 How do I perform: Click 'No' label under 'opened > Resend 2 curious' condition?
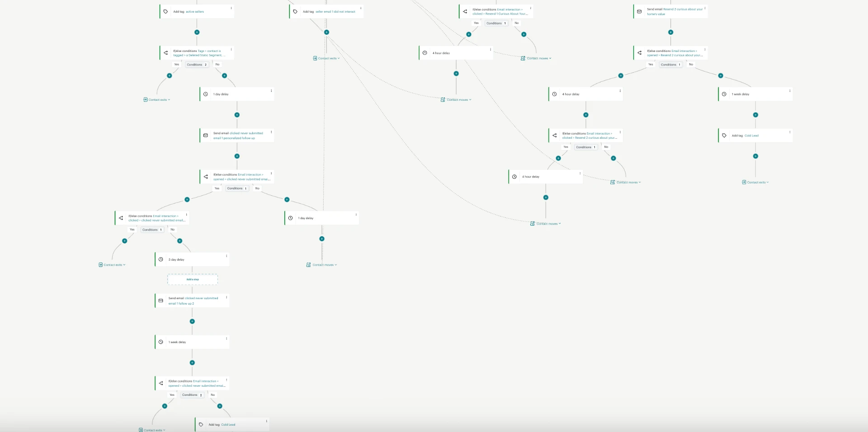coord(691,65)
